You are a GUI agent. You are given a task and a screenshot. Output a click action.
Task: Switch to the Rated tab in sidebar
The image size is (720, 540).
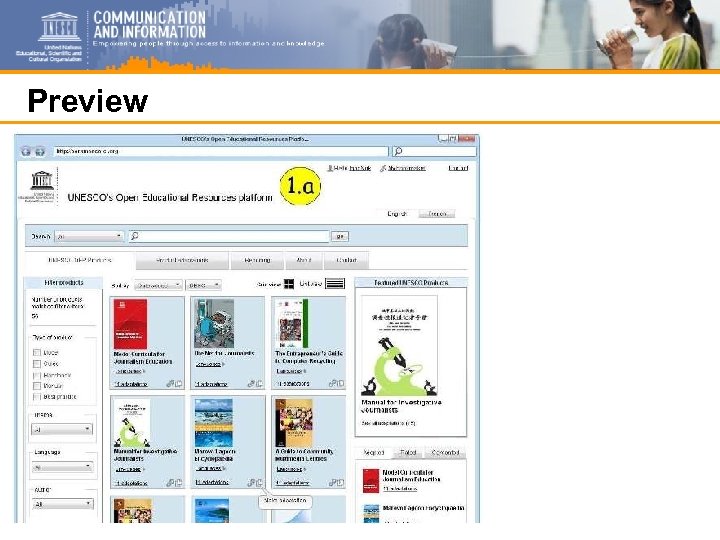(x=408, y=453)
